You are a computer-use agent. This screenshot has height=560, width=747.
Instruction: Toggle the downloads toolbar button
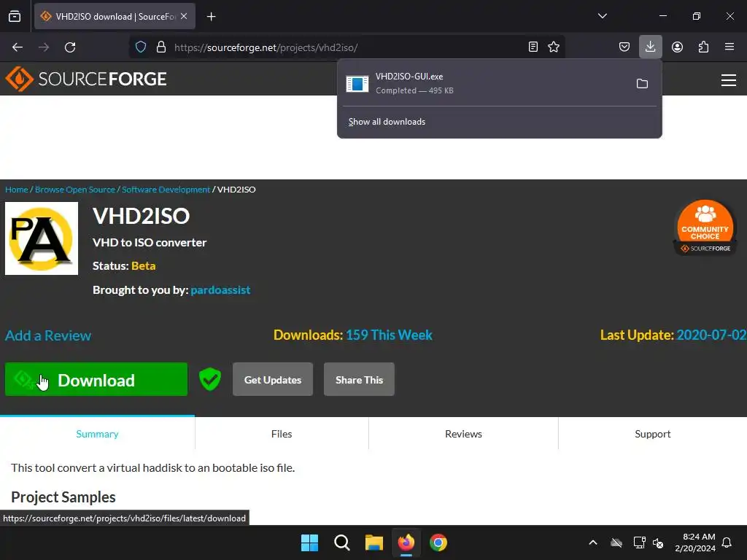(x=650, y=47)
